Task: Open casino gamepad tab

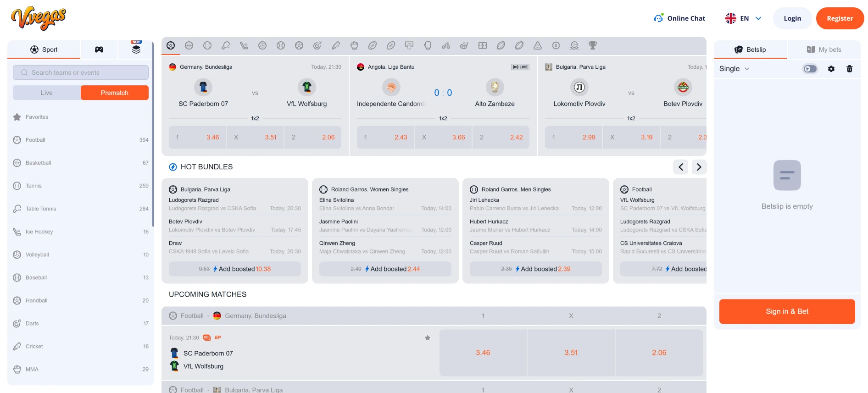Action: coord(99,50)
